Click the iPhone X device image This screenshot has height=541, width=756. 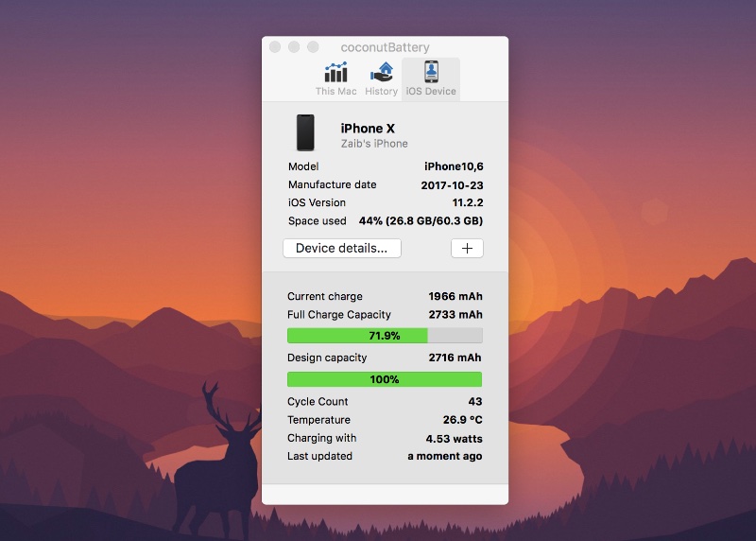coord(305,132)
